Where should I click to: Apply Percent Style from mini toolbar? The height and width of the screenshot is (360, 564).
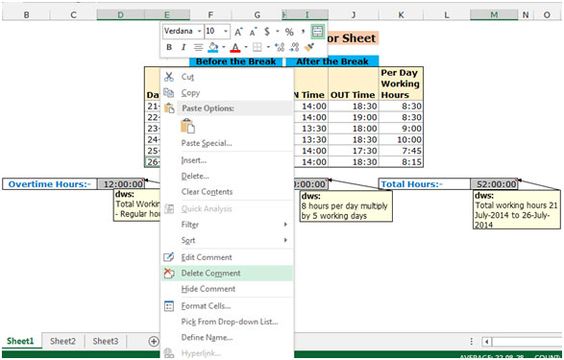click(289, 32)
